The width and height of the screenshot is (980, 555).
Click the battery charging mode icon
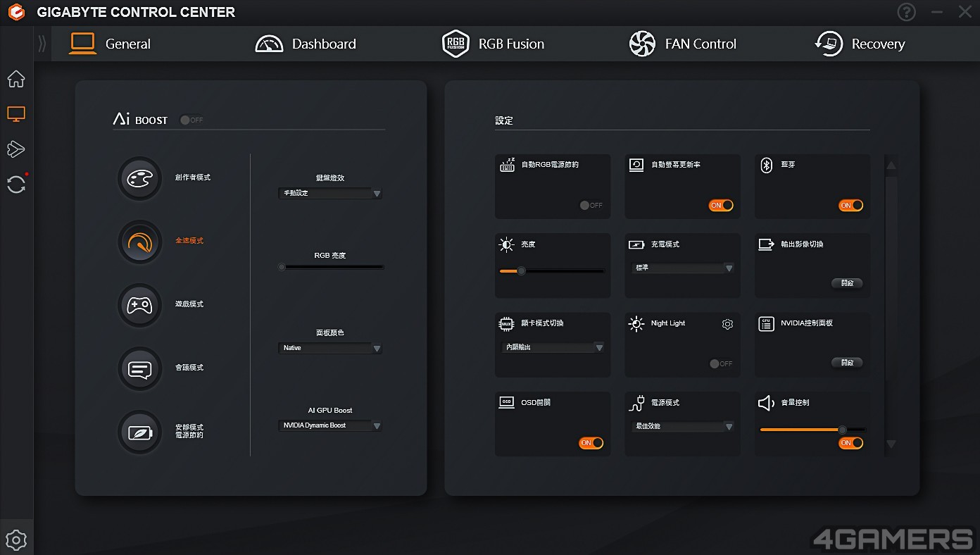[x=636, y=244]
